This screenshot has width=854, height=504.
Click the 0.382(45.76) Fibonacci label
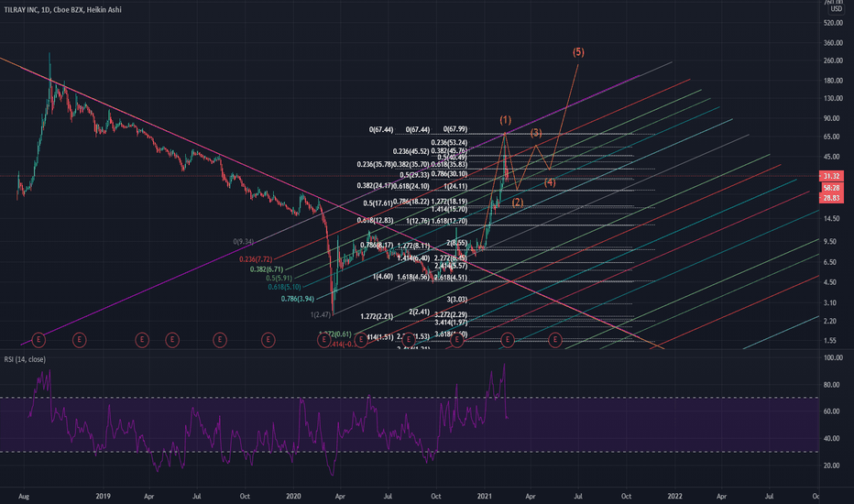click(449, 151)
